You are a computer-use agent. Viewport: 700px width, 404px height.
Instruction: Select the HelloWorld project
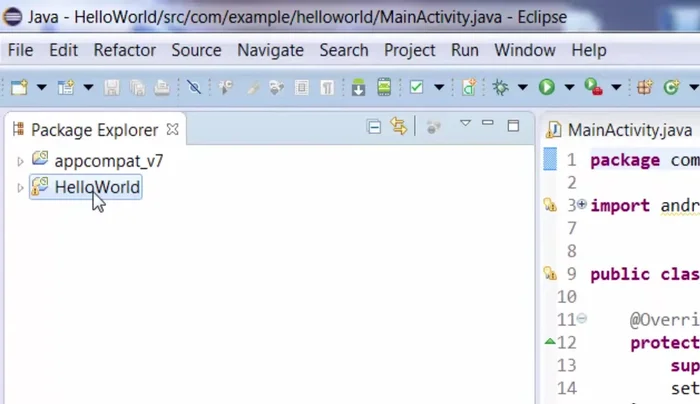(x=97, y=187)
